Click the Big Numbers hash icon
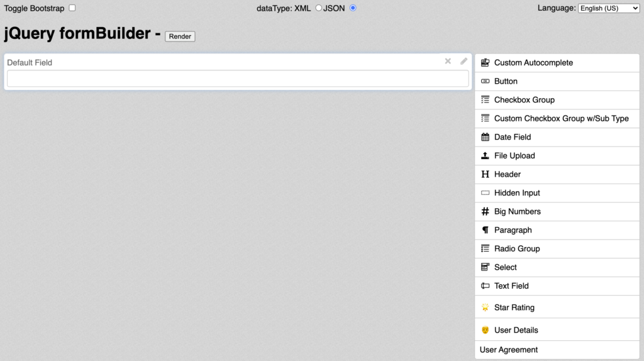 (x=485, y=211)
